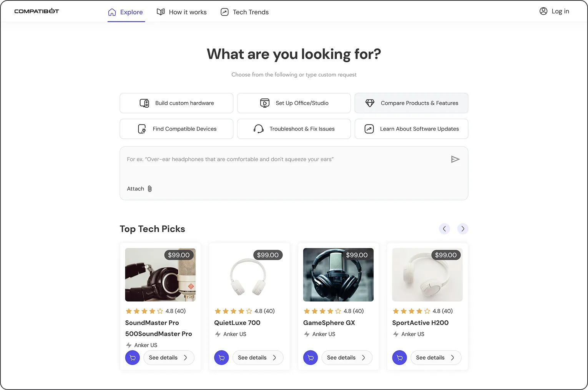Open GameSphere GX product image
This screenshot has width=588, height=390.
pyautogui.click(x=338, y=275)
